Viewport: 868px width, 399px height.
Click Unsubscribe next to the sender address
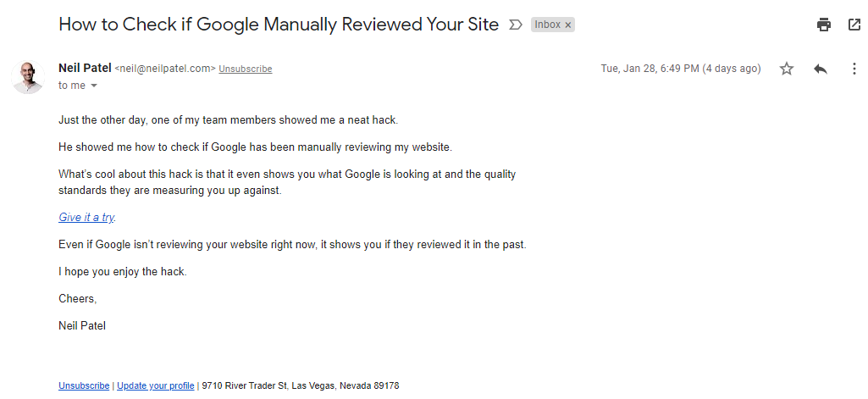[x=246, y=69]
